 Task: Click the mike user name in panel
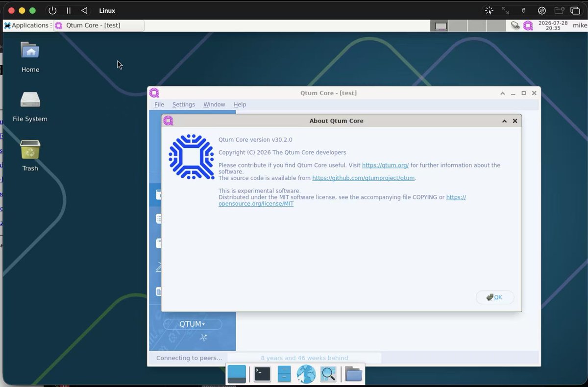580,25
